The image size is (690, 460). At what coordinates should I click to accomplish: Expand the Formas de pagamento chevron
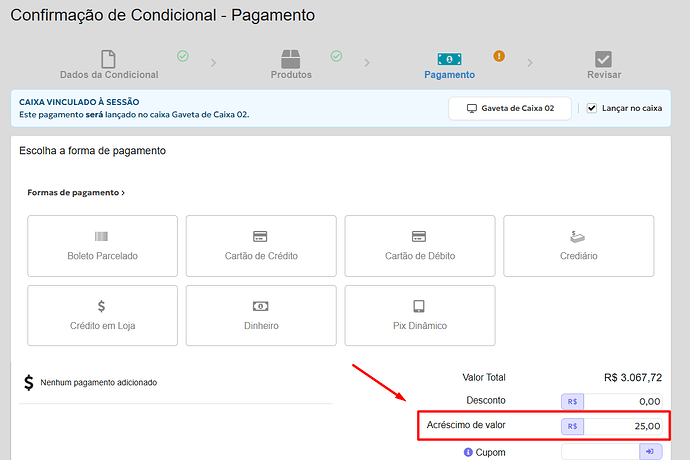[x=123, y=193]
